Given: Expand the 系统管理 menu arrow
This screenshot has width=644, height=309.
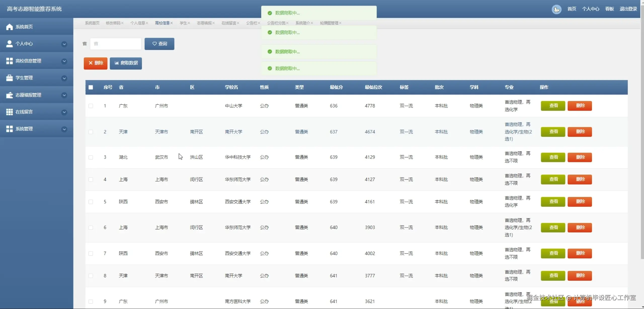Looking at the screenshot, I should tap(64, 129).
